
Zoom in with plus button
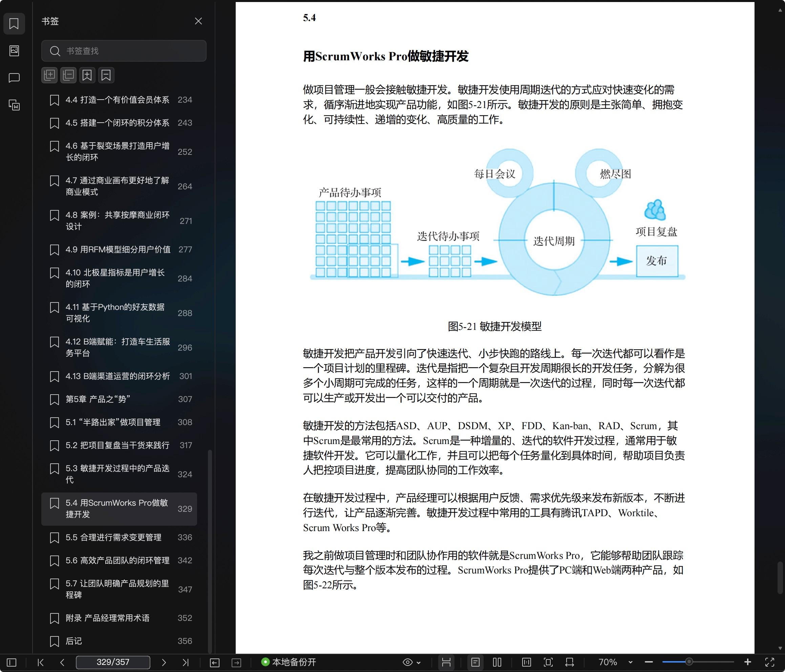coord(747,662)
